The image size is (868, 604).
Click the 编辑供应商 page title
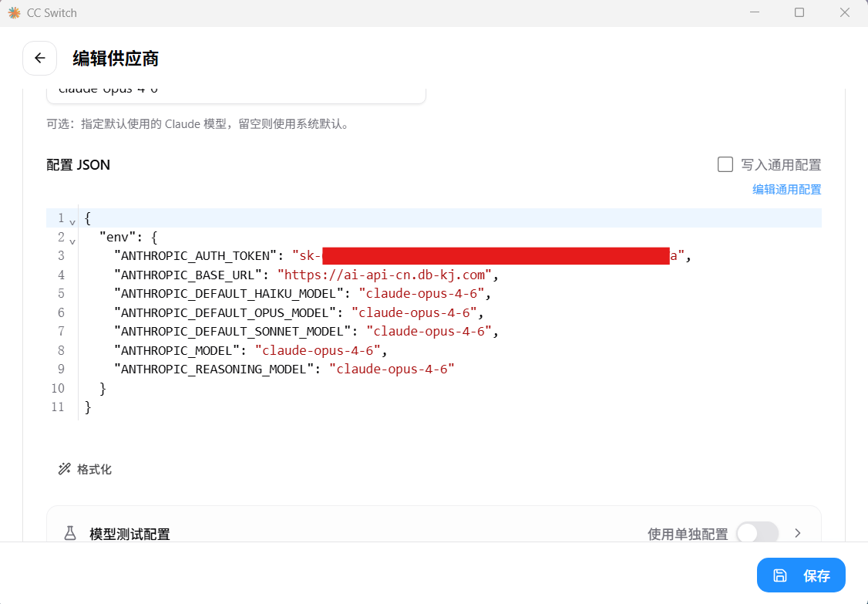pyautogui.click(x=116, y=59)
